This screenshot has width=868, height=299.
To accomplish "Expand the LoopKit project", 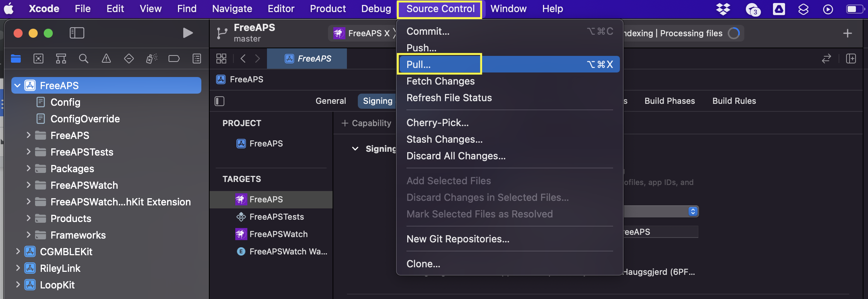I will [x=17, y=285].
